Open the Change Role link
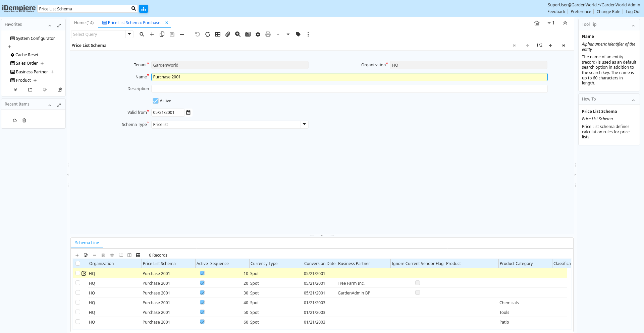This screenshot has height=333, width=644. [x=608, y=12]
